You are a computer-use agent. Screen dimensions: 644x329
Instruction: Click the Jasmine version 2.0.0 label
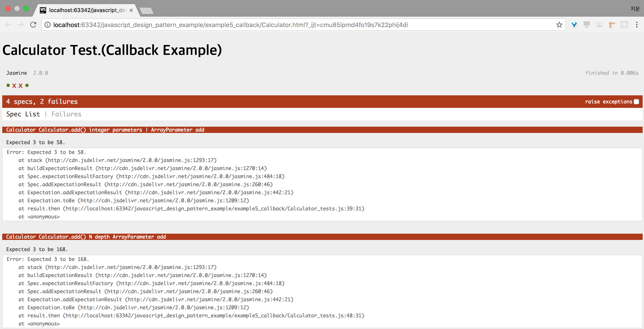[41, 73]
